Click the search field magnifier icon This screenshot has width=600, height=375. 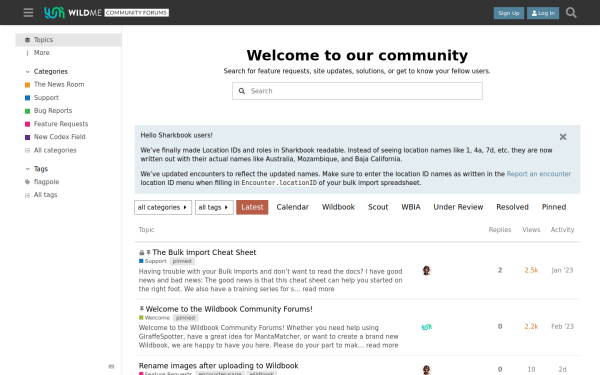tap(242, 91)
